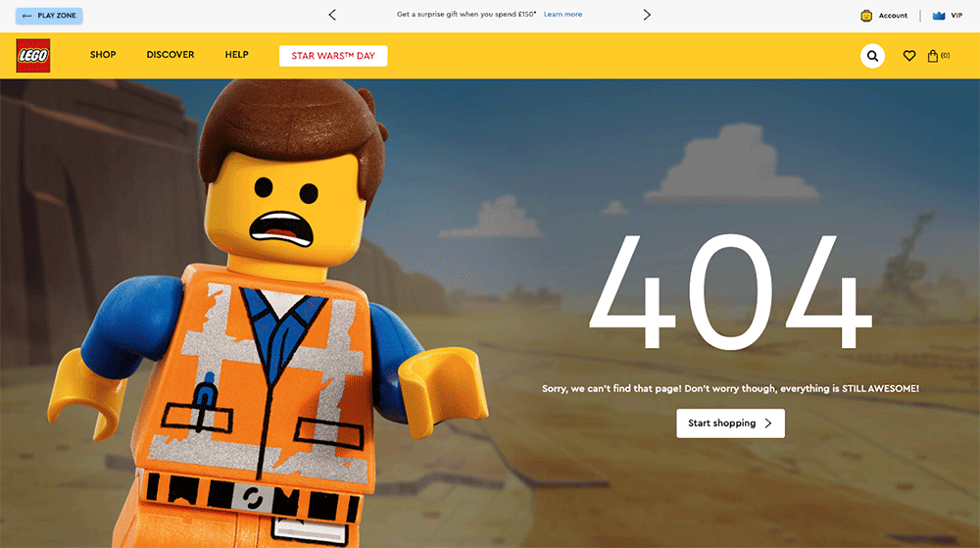Click the 'Account' text label
This screenshot has height=548, width=980.
893,16
